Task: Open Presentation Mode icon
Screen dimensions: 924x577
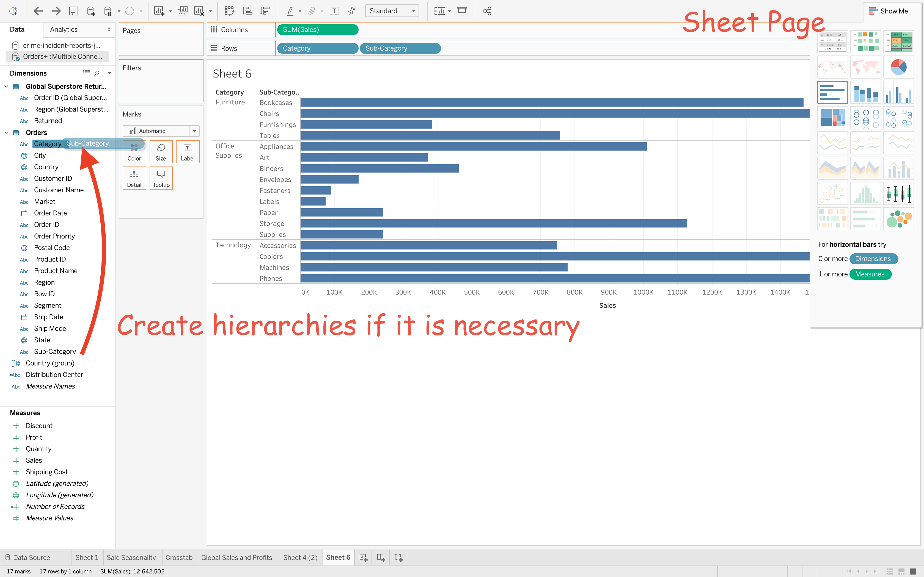Action: [462, 11]
